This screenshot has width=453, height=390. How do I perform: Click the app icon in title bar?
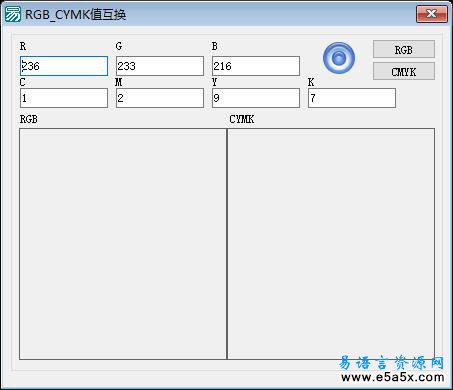point(13,14)
